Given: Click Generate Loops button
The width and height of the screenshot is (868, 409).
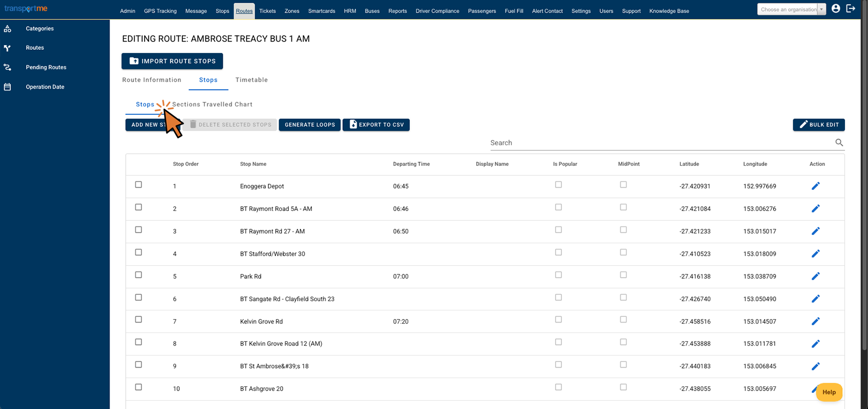Looking at the screenshot, I should tap(310, 125).
